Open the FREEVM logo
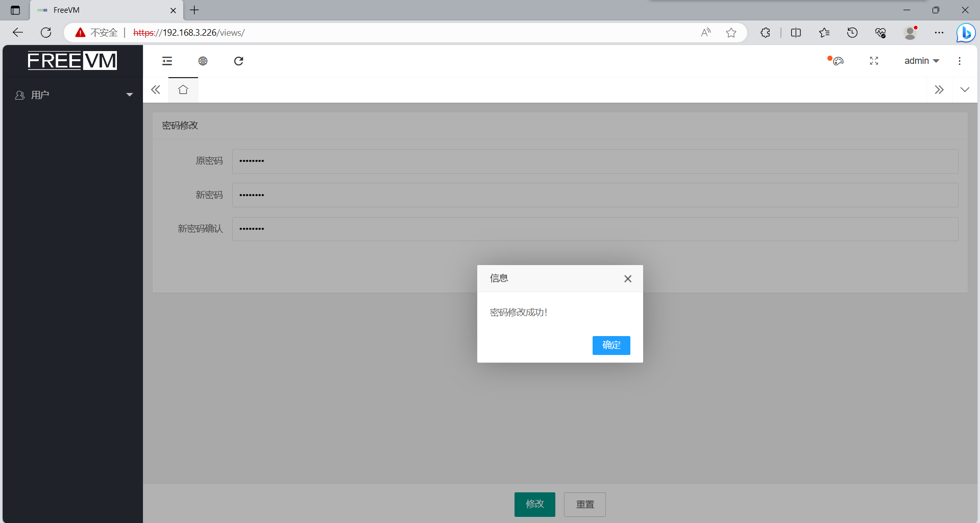 click(x=71, y=60)
